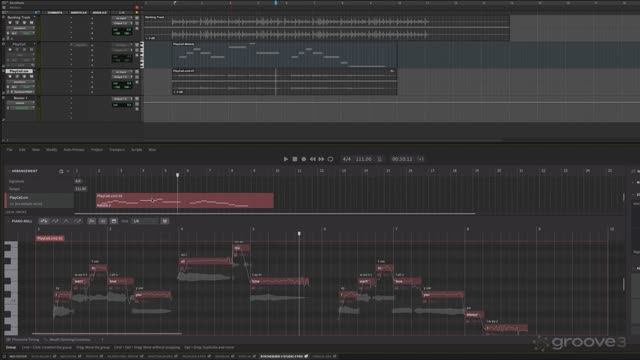The height and width of the screenshot is (360, 640).
Task: Click the record button in transport
Action: pos(304,159)
